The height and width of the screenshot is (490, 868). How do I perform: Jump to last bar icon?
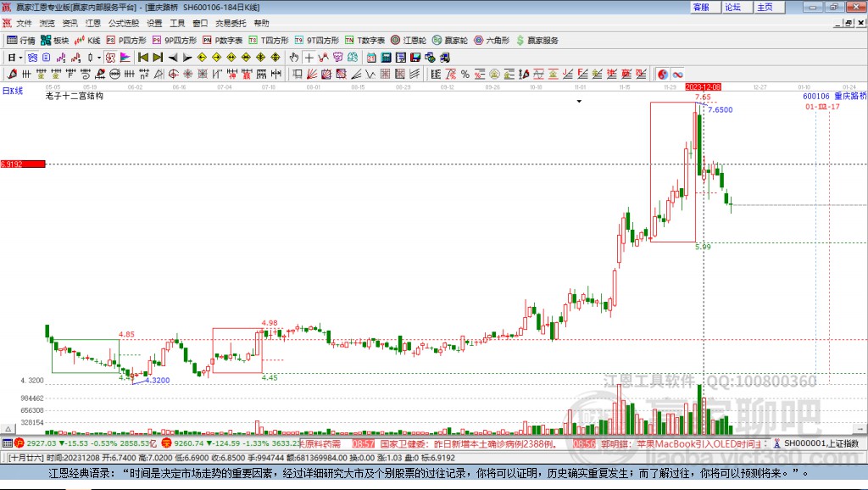coord(158,58)
